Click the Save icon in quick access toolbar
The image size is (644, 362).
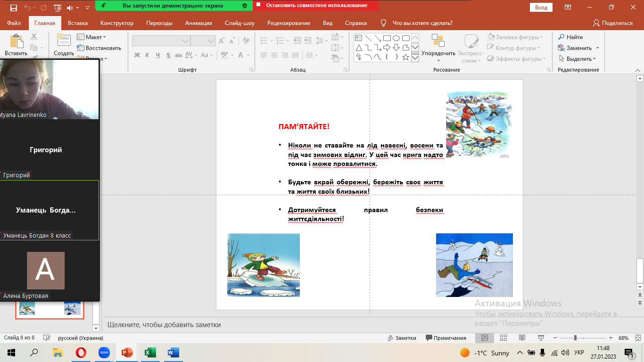click(13, 8)
